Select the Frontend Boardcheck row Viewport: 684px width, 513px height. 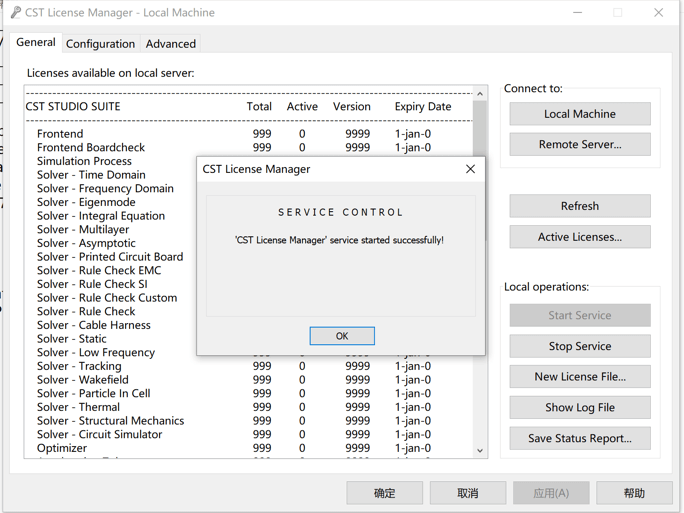coord(249,147)
